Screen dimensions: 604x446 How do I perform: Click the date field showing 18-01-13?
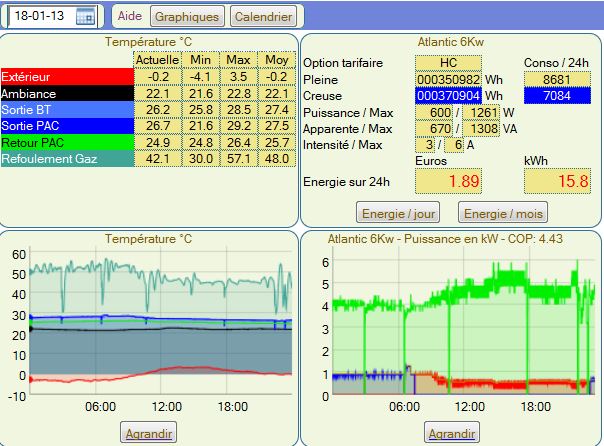click(42, 16)
